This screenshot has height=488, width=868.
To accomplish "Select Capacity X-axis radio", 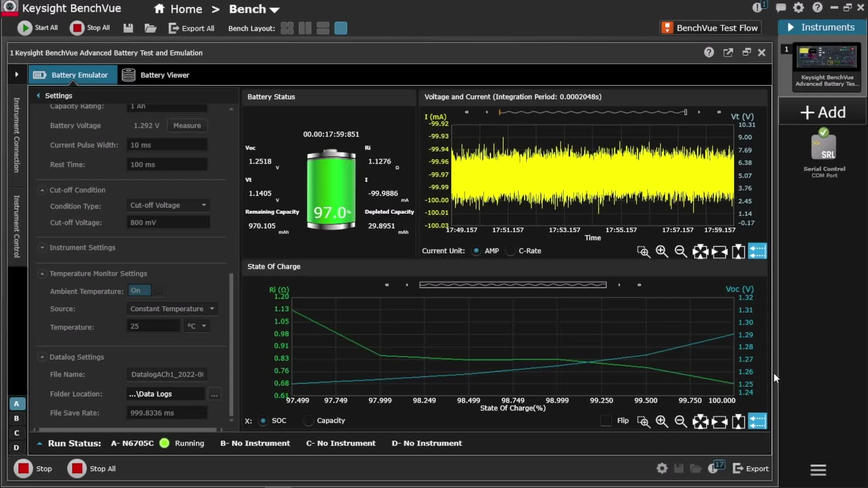I will pos(309,421).
